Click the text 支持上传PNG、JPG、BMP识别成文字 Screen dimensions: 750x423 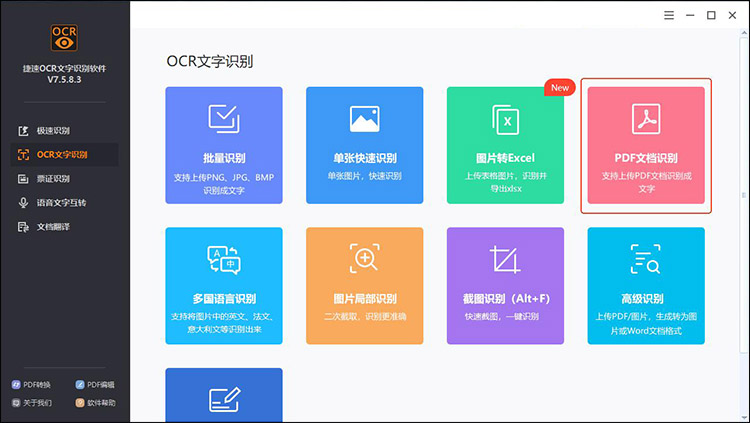point(224,184)
